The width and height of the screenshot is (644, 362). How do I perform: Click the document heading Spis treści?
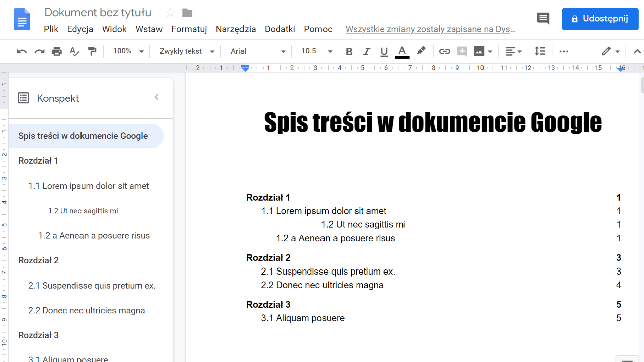pos(433,122)
